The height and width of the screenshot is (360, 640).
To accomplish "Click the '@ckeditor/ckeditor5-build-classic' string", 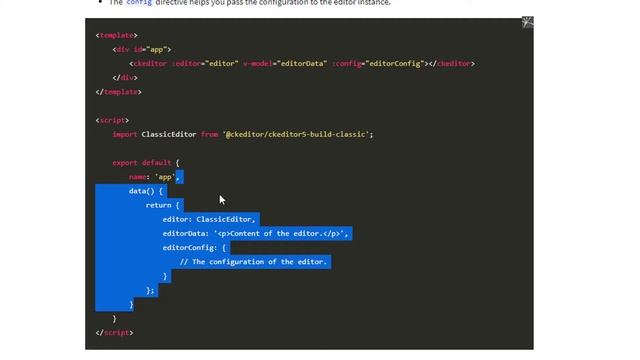I will (x=296, y=135).
